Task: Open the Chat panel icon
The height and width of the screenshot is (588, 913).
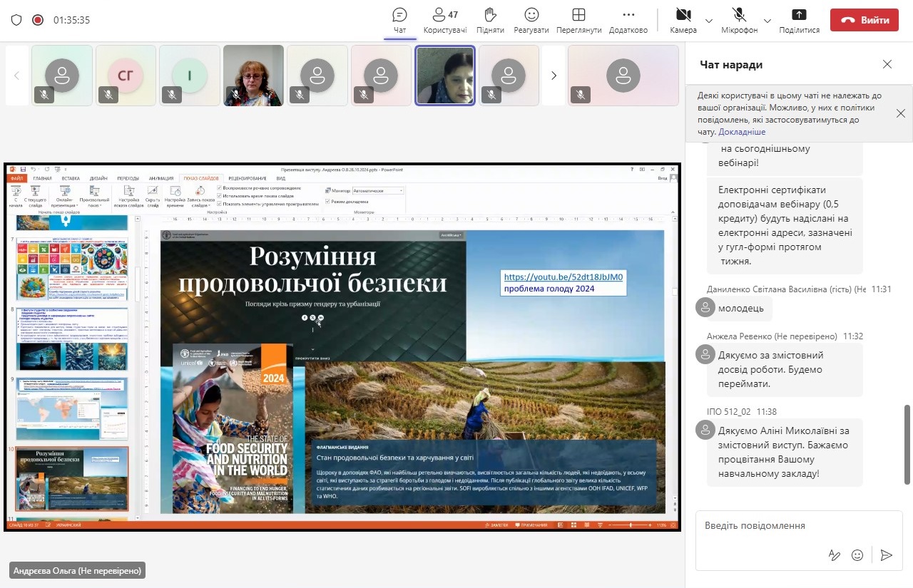Action: [x=400, y=15]
